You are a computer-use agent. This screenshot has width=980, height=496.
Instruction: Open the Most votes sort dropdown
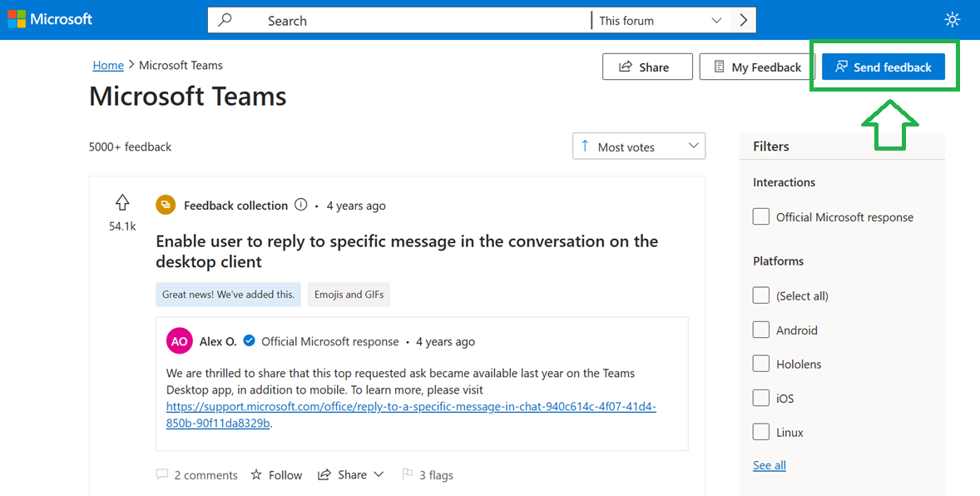click(639, 146)
